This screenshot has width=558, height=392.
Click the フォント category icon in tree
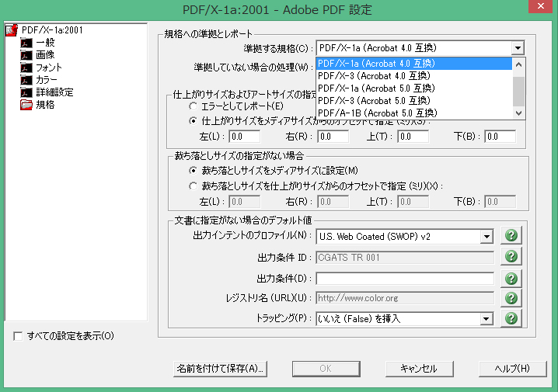[26, 68]
